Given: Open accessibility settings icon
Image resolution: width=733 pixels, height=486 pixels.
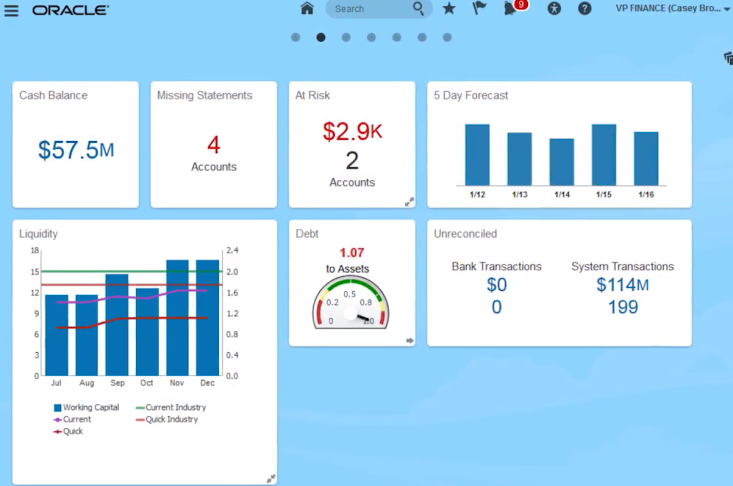Looking at the screenshot, I should pos(555,9).
